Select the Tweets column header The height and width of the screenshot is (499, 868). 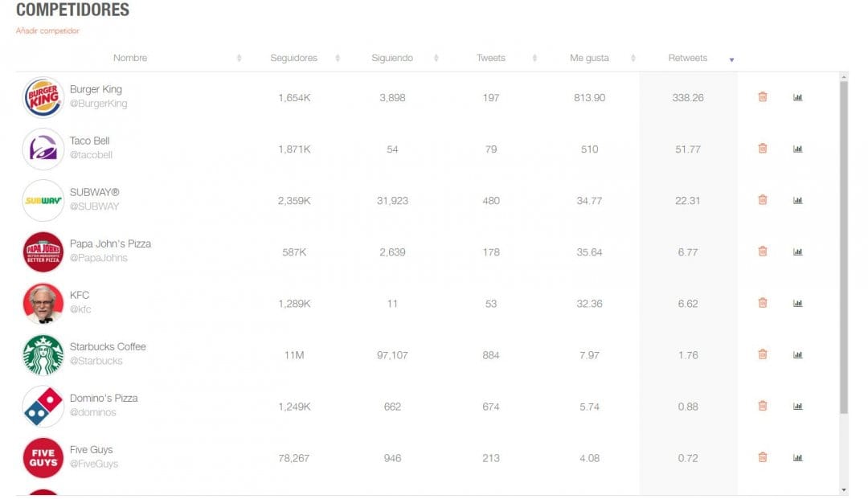(x=492, y=58)
